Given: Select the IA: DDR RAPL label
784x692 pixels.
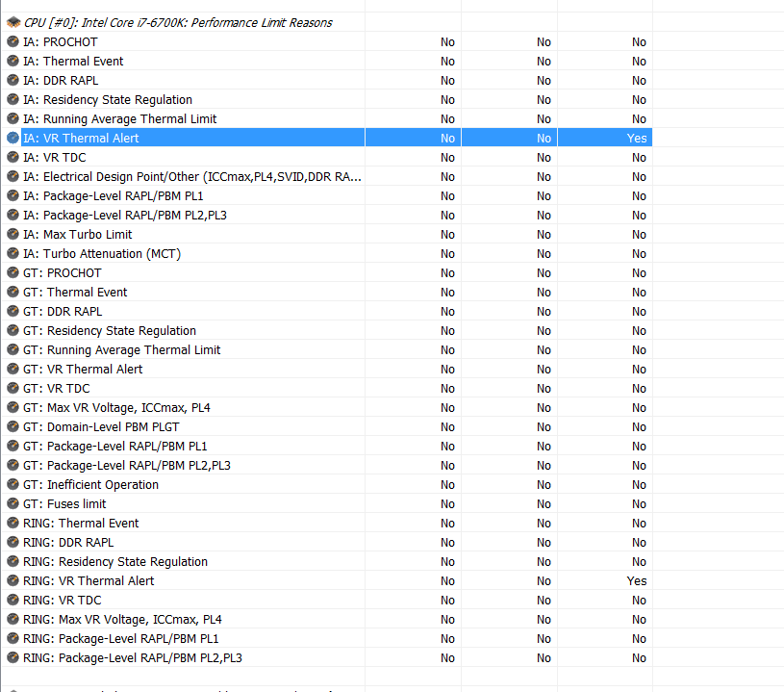Looking at the screenshot, I should pos(61,81).
